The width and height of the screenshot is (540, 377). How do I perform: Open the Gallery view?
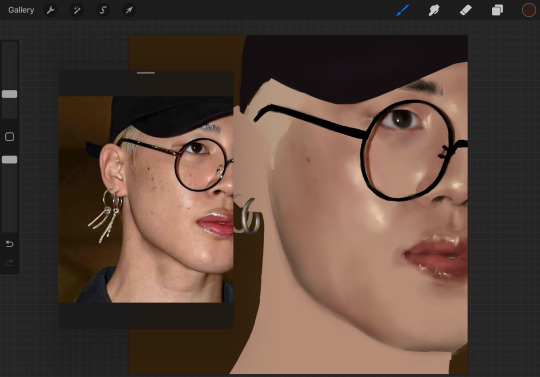click(x=21, y=10)
